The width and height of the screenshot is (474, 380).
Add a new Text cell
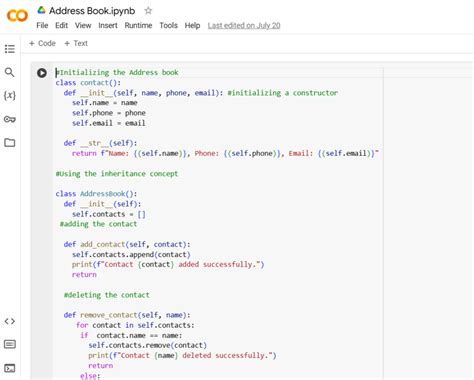coord(76,43)
